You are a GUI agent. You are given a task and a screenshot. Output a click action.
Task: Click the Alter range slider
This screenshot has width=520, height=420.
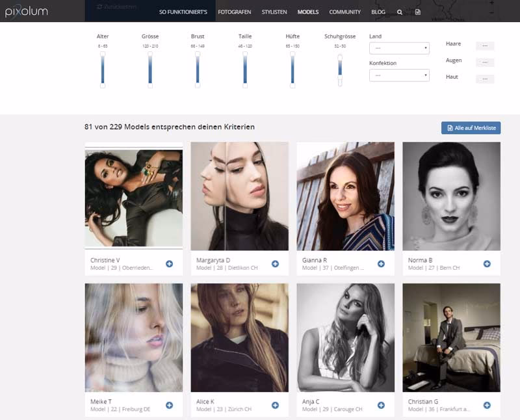click(x=103, y=69)
